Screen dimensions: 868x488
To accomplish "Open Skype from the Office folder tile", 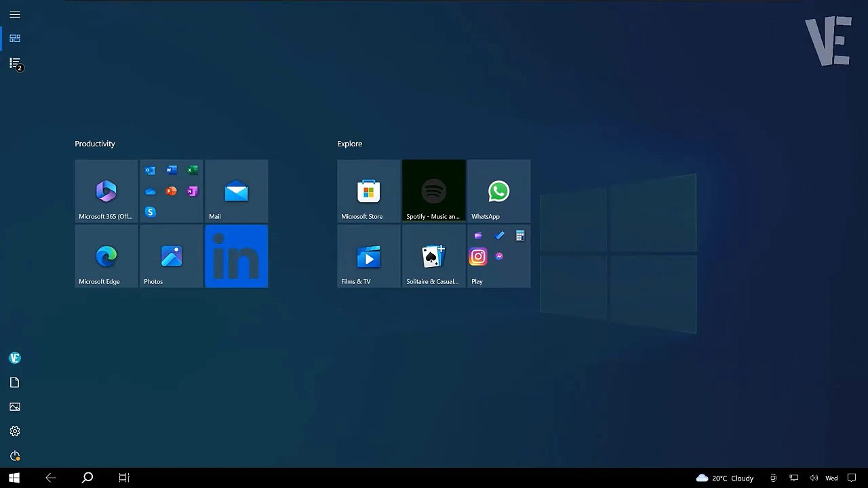I will coord(151,213).
